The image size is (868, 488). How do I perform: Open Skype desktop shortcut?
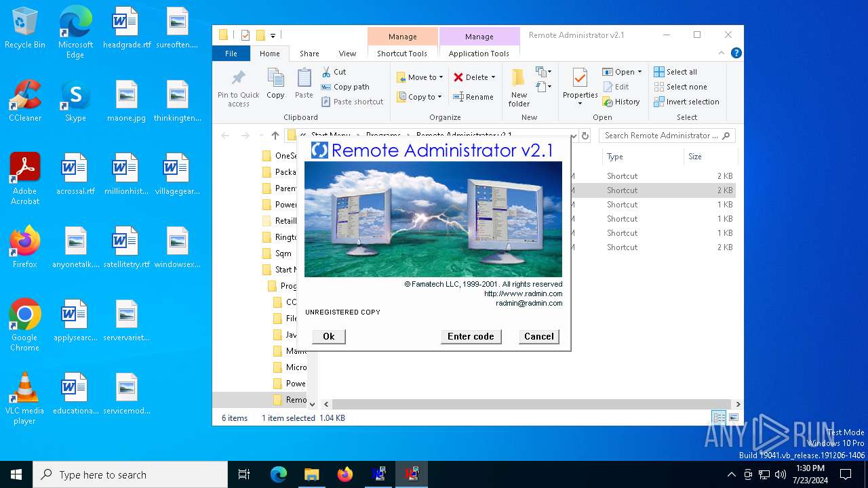tap(75, 102)
